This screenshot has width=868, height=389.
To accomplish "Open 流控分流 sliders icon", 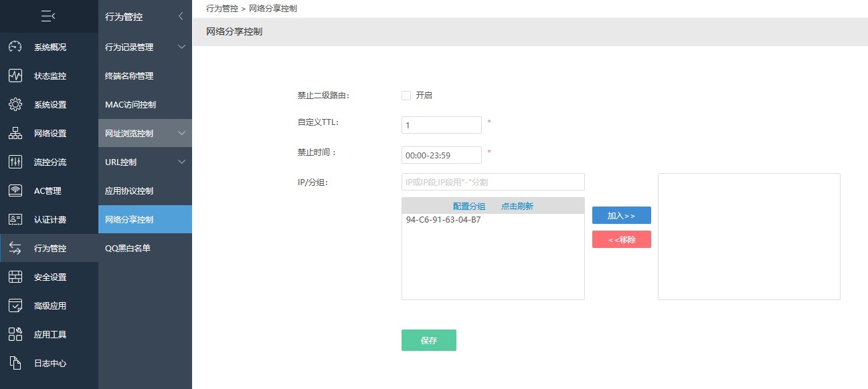I will (x=15, y=162).
